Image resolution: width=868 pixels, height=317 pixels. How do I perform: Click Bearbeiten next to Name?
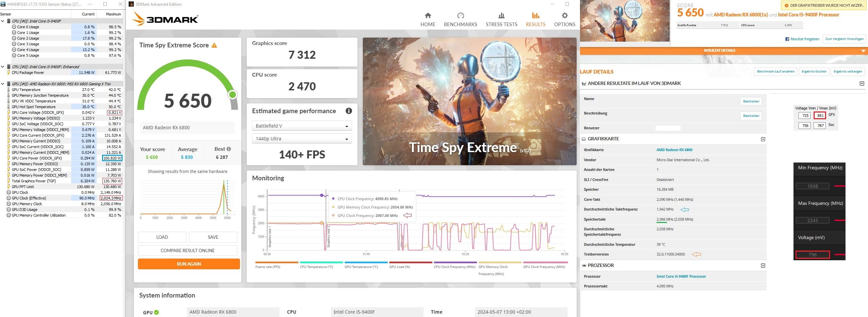pyautogui.click(x=751, y=101)
